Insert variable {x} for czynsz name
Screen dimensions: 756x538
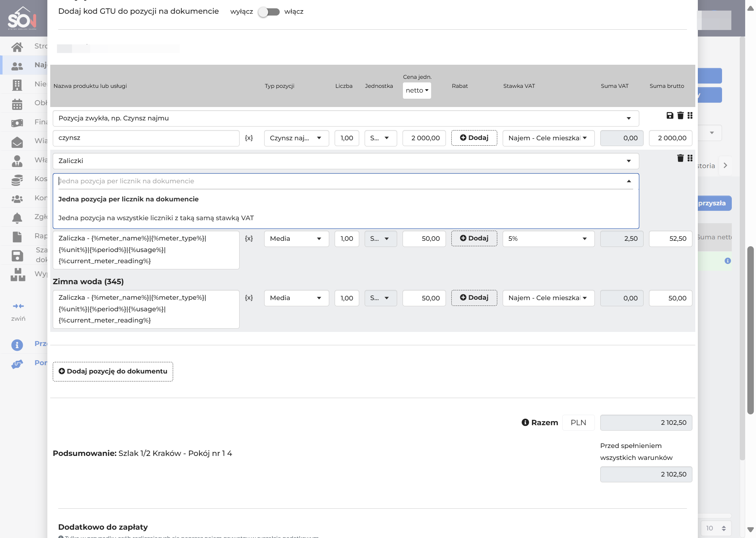(249, 138)
